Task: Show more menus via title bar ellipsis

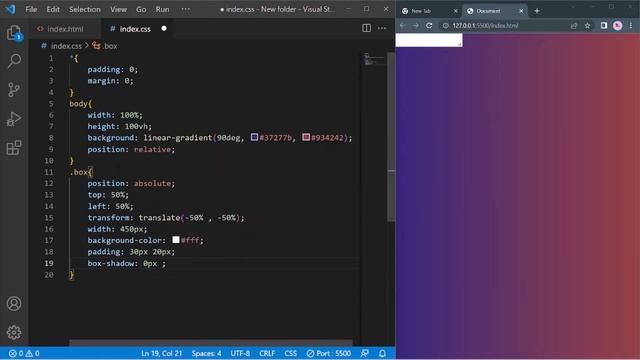Action: click(x=185, y=9)
